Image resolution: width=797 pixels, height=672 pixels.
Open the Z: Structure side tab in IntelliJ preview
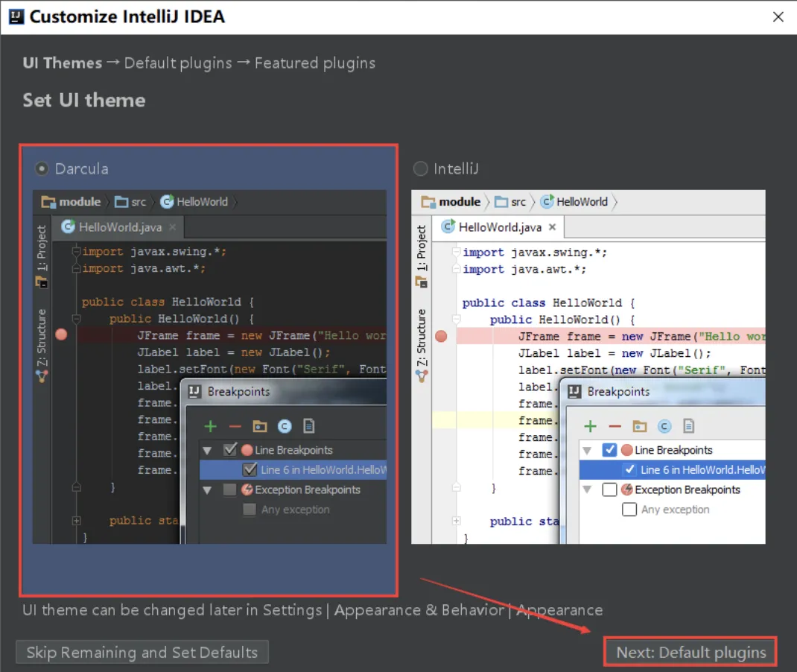[x=422, y=337]
